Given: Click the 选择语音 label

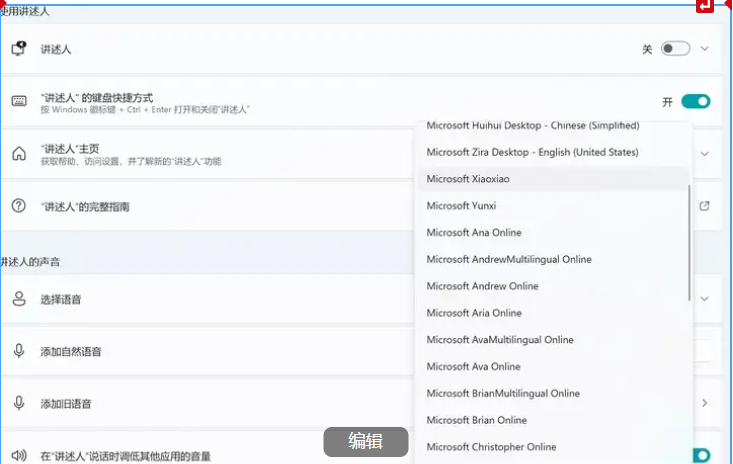Looking at the screenshot, I should click(x=60, y=299).
